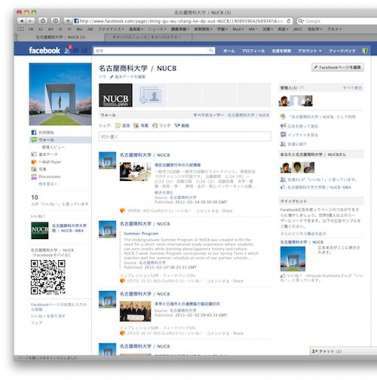Click the Discussions sidebar icon
This screenshot has width=377, height=380.
point(33,176)
